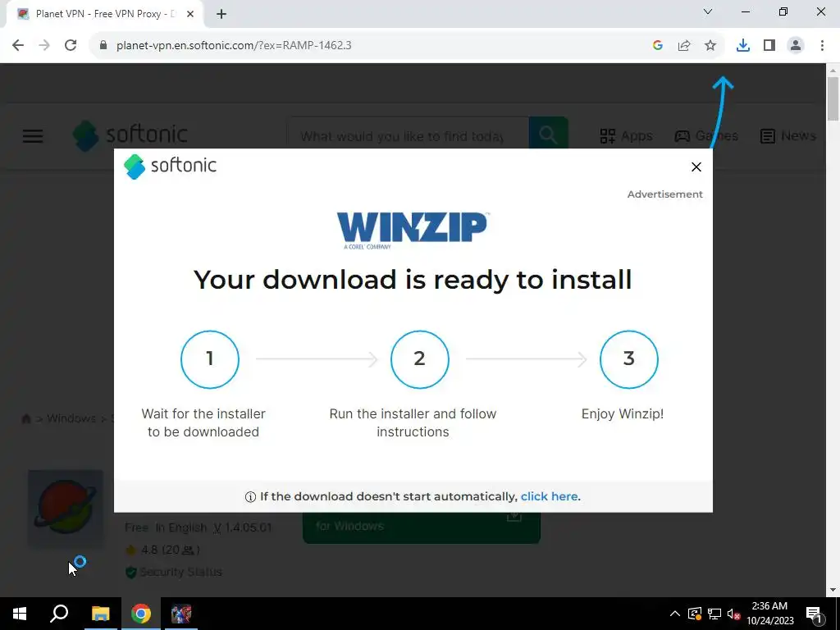840x630 pixels.
Task: Click the 'click here' download link
Action: point(549,496)
